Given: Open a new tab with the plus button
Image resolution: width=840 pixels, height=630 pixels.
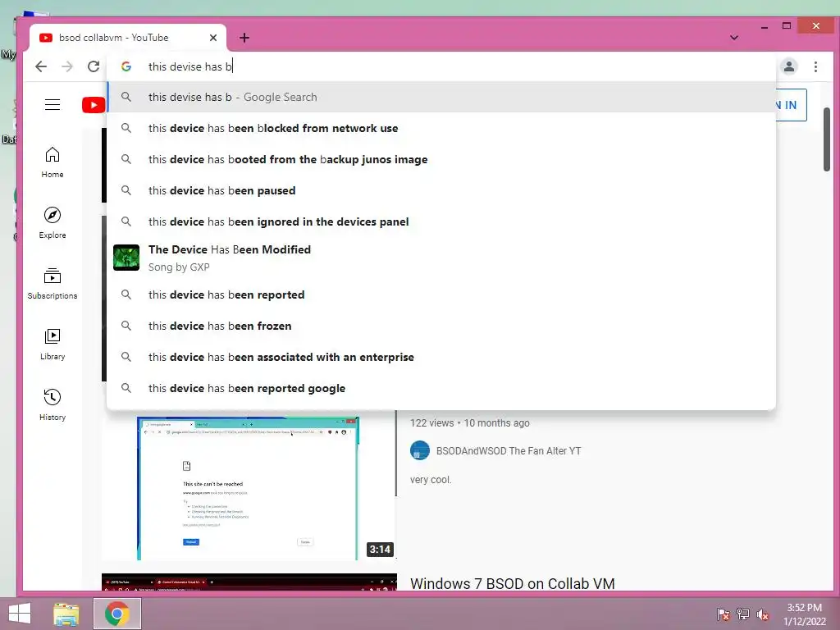Looking at the screenshot, I should (244, 38).
